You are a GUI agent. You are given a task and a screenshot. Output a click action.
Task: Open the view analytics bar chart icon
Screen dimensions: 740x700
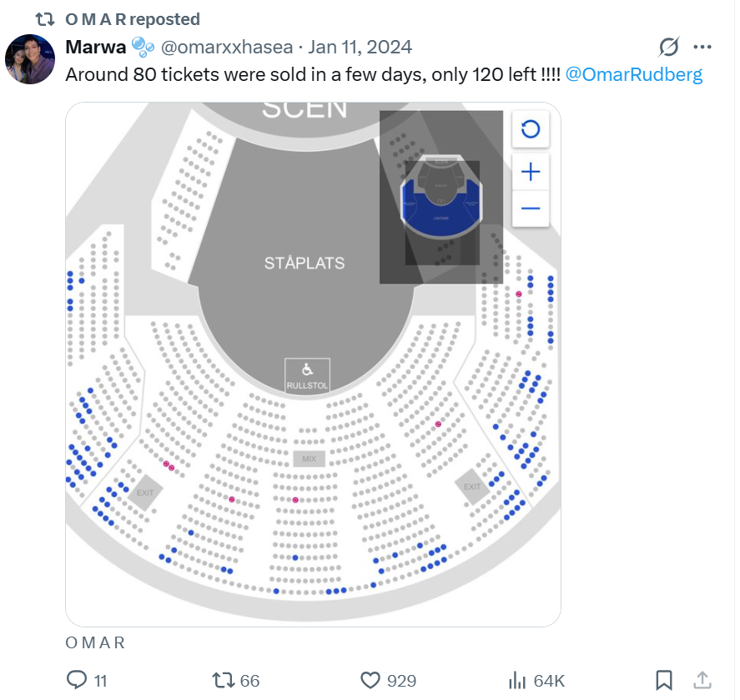click(516, 681)
